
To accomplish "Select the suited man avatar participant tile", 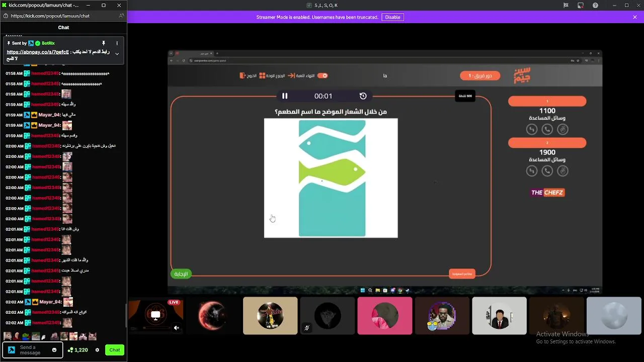I will [x=499, y=316].
